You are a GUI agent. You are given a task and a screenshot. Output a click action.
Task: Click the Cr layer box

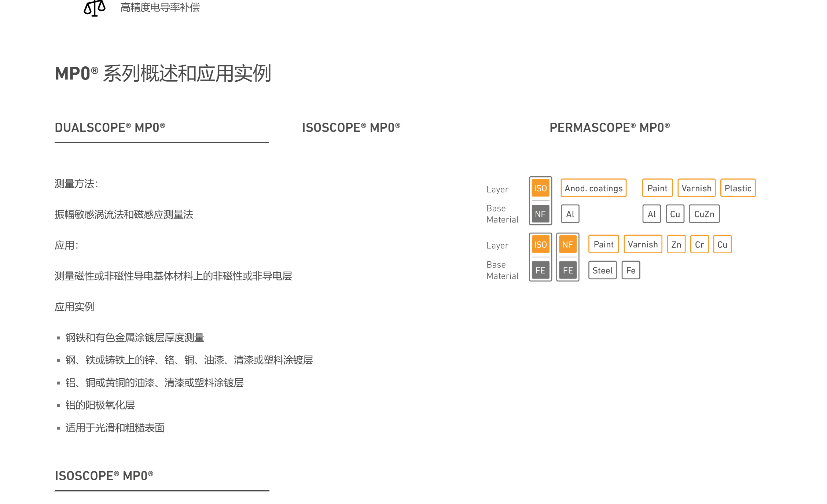[699, 244]
